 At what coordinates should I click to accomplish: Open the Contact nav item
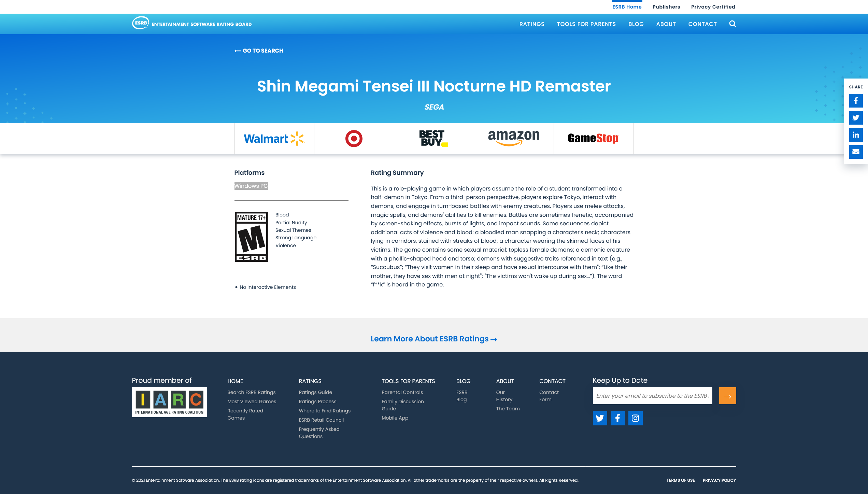coord(702,24)
